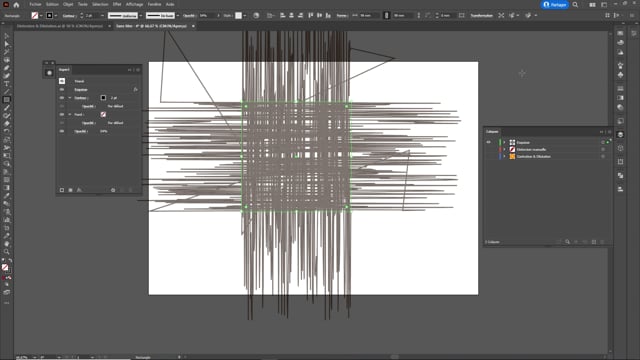Screen dimensions: 640x360
Task: Collapse the Contour row in Aspect panel
Action: [x=69, y=98]
